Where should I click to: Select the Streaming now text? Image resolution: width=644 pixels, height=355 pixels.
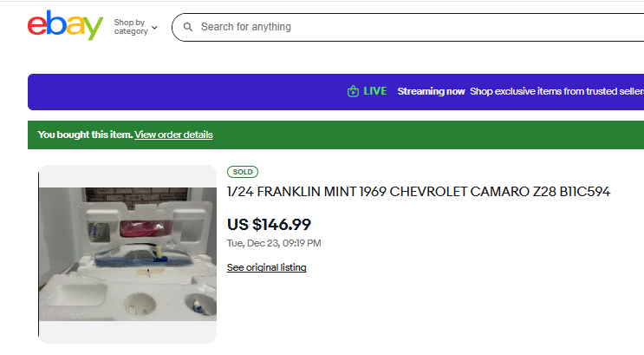(431, 91)
